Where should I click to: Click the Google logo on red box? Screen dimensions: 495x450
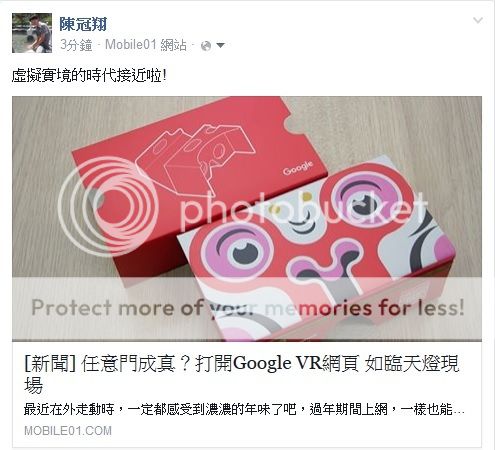point(298,168)
